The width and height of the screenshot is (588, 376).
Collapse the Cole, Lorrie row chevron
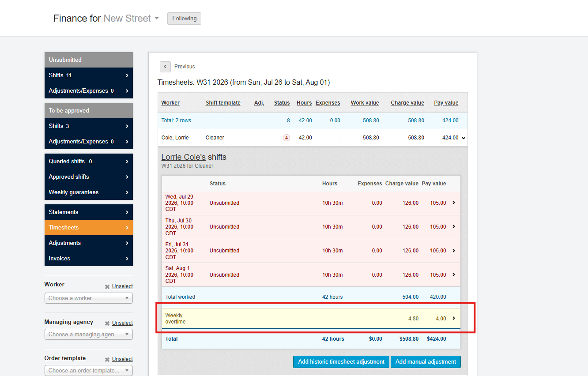464,138
